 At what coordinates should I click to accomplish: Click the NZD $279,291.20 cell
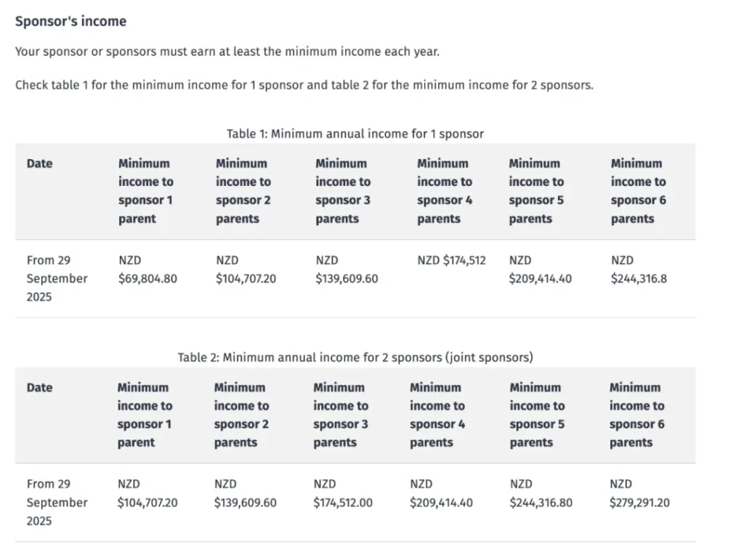tap(639, 493)
